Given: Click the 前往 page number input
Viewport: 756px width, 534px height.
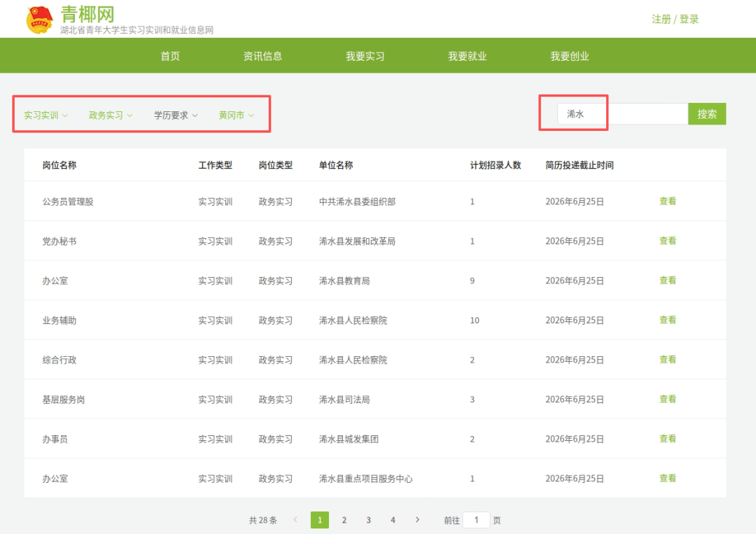Looking at the screenshot, I should [477, 520].
